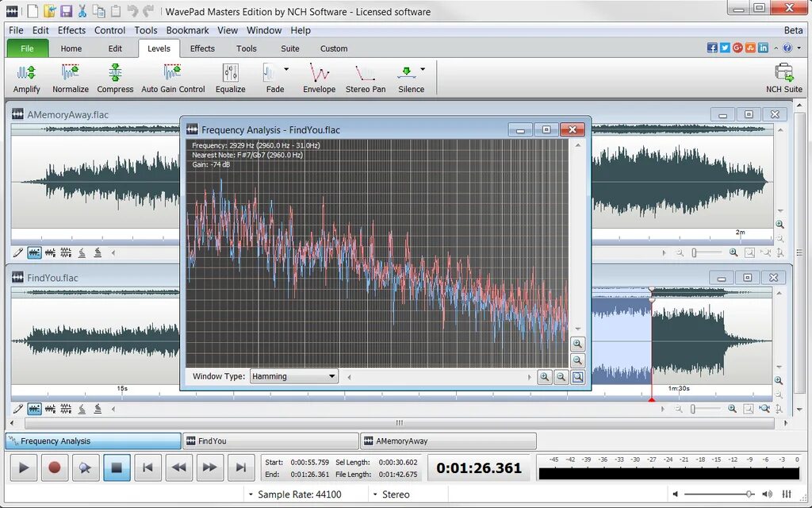Open the Equalize tool
Screen dimensions: 812x508
tap(231, 79)
